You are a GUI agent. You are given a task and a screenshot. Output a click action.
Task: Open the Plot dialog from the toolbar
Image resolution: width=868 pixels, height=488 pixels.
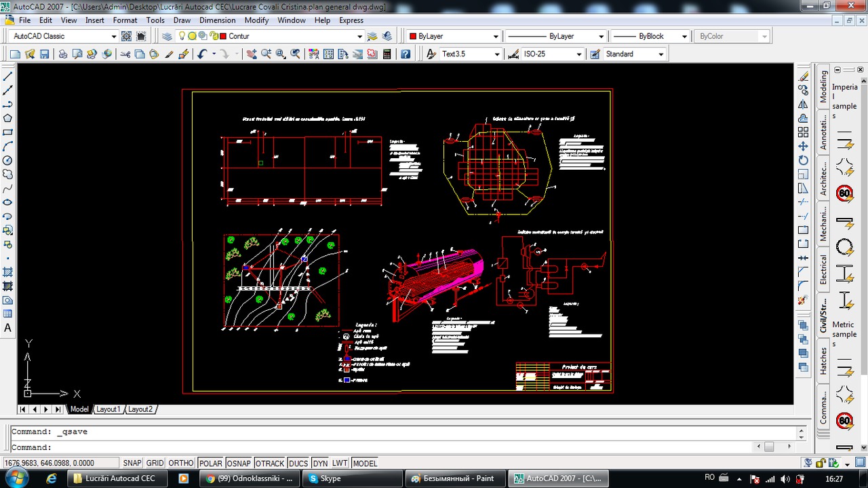click(x=62, y=54)
